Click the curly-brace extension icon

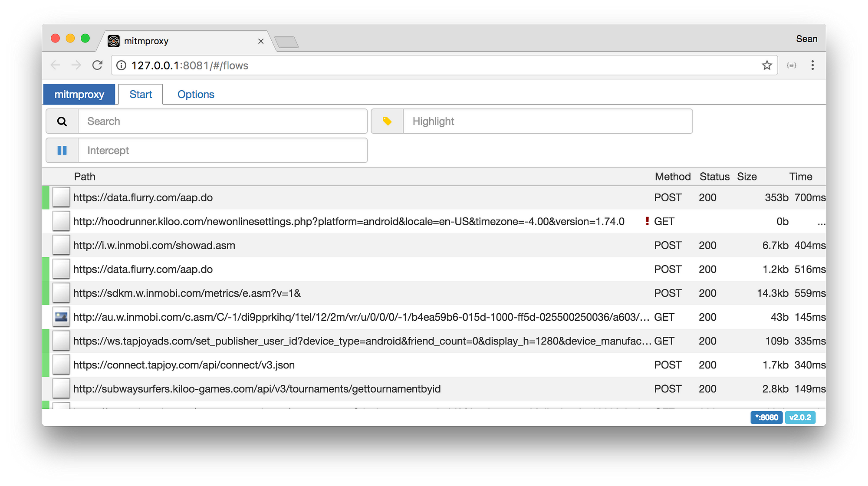click(x=792, y=65)
